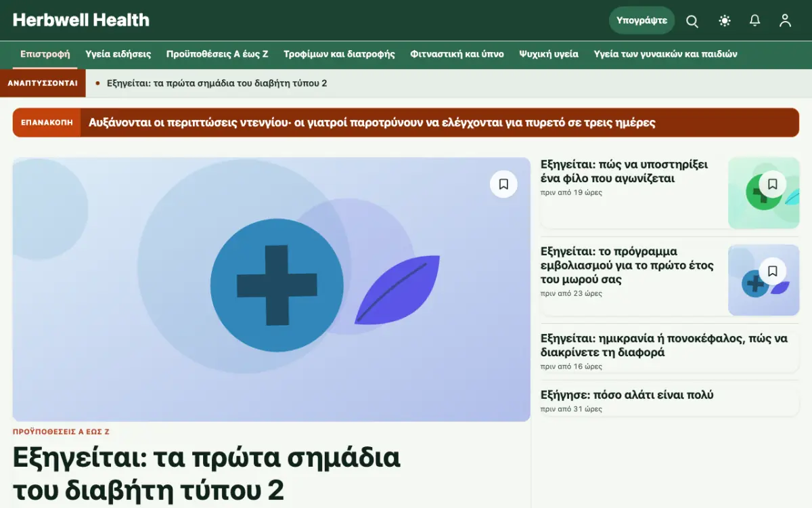812x508 pixels.
Task: Click the 'πριν από 23 ώρες' timestamp
Action: [571, 294]
